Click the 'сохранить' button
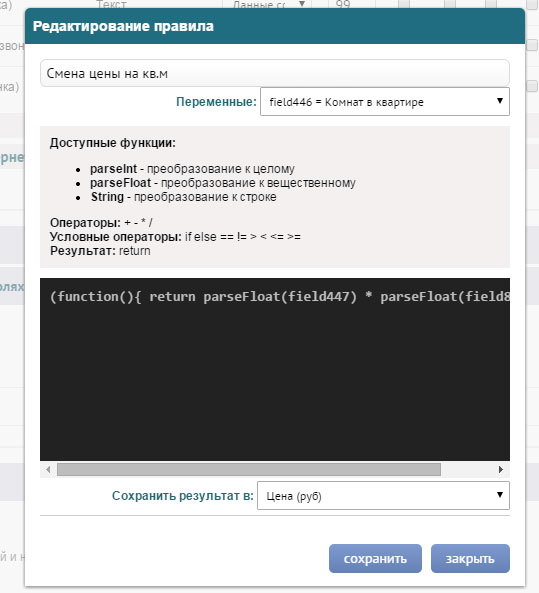 (x=375, y=559)
